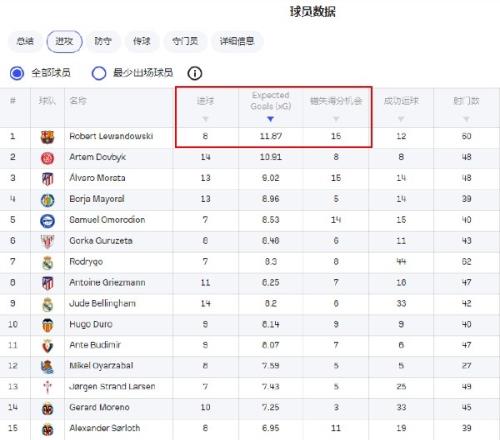
Task: Click Atlético crest beside Álvaro Morata
Action: pyautogui.click(x=47, y=179)
